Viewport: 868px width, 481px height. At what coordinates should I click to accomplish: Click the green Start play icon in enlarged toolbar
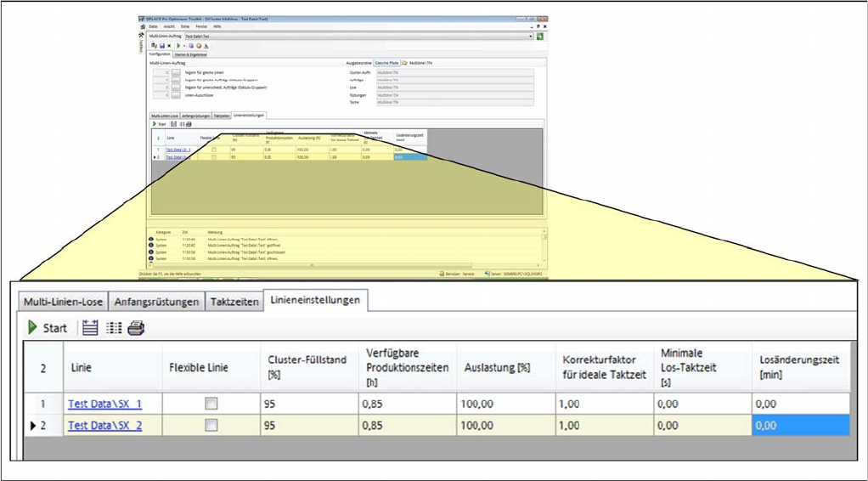click(x=33, y=328)
